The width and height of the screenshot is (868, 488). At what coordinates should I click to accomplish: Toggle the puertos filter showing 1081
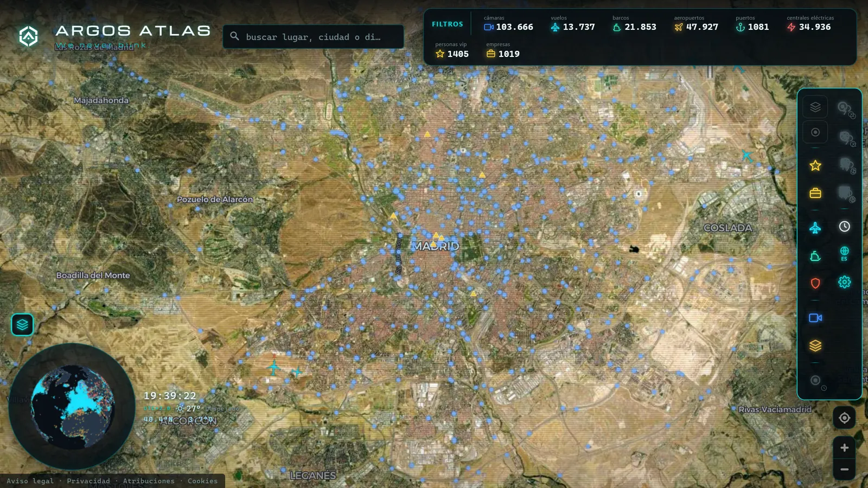click(752, 23)
